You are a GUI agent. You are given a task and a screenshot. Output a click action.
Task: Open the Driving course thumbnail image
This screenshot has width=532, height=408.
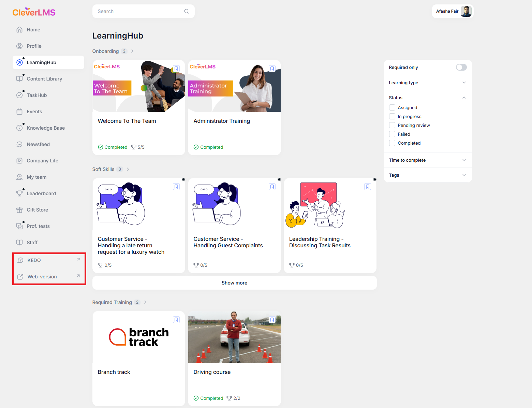pyautogui.click(x=234, y=337)
